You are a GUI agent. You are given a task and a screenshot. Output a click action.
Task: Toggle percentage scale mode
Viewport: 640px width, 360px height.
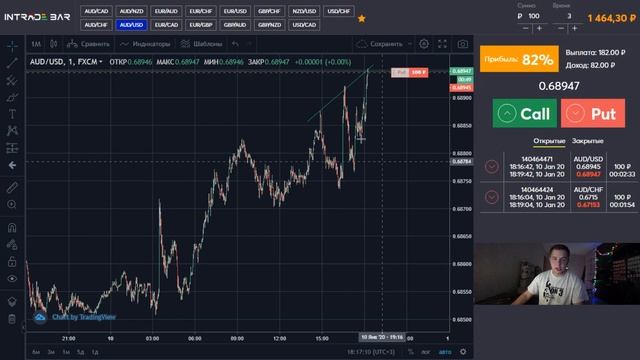pos(411,352)
